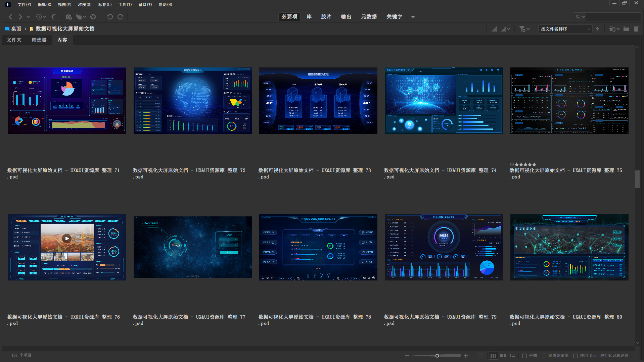Viewport: 644px width, 362px height.
Task: Go forward to the next folder
Action: click(20, 17)
